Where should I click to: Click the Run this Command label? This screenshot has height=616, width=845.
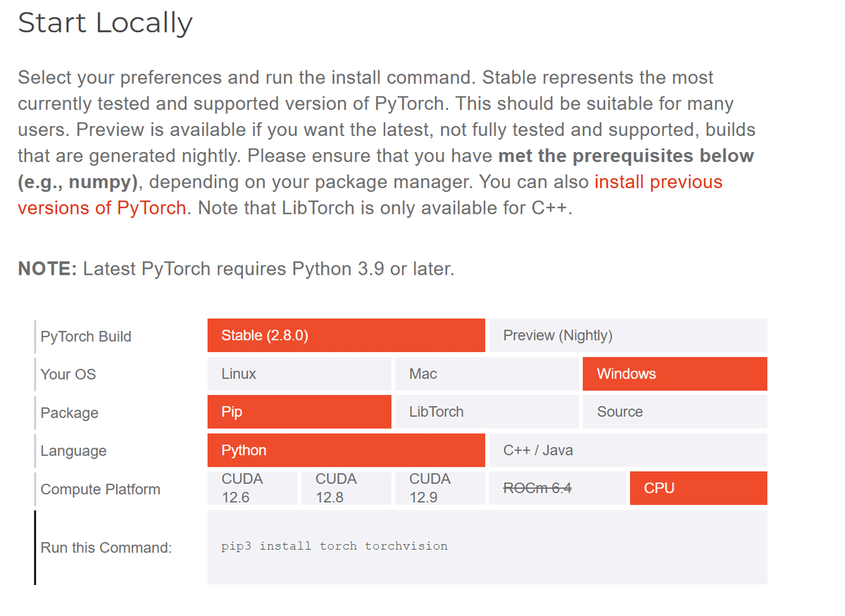[x=106, y=548]
